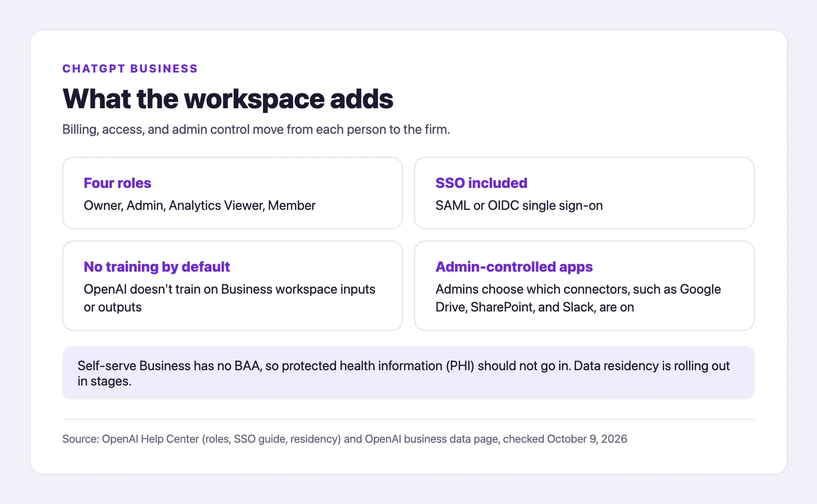Image resolution: width=817 pixels, height=504 pixels.
Task: Click the 'No training by default' title
Action: [157, 267]
